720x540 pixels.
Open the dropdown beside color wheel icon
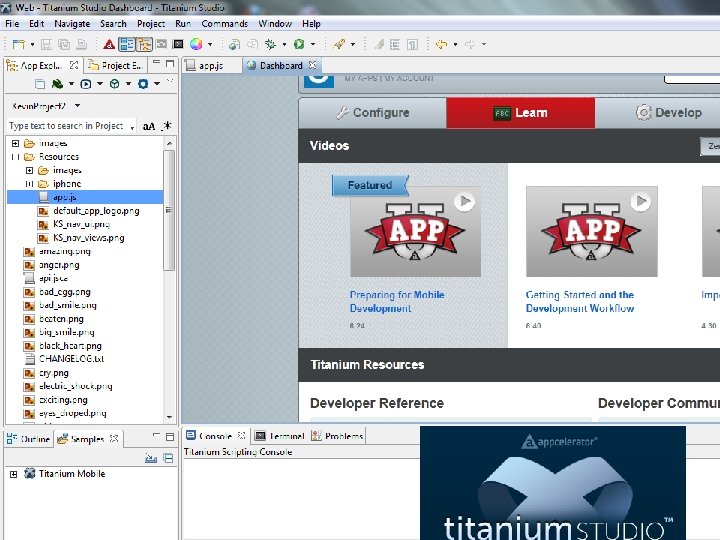click(x=210, y=45)
